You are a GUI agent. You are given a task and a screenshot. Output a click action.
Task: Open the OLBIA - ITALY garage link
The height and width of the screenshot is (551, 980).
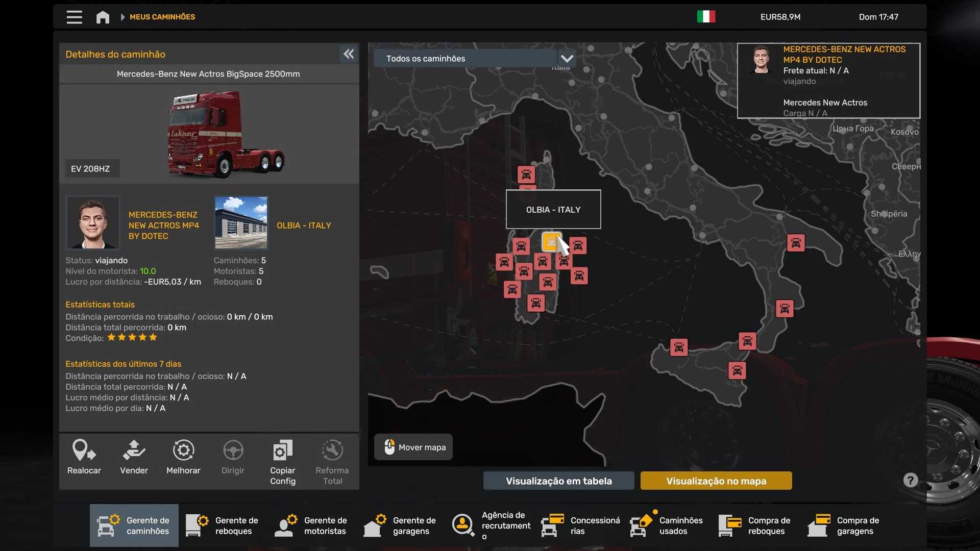pyautogui.click(x=304, y=226)
